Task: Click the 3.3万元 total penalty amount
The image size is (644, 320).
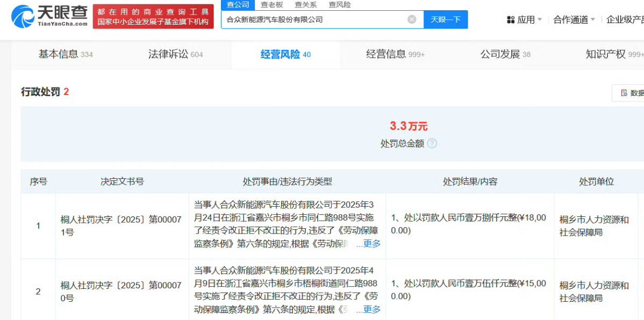Action: [x=409, y=126]
